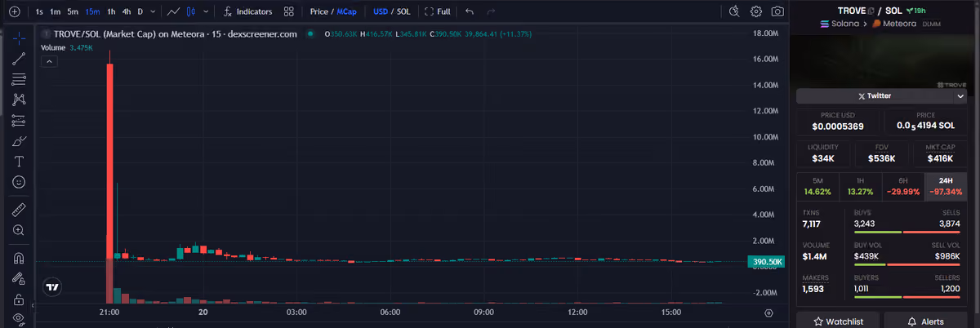Open the Alerts button

coord(926,321)
